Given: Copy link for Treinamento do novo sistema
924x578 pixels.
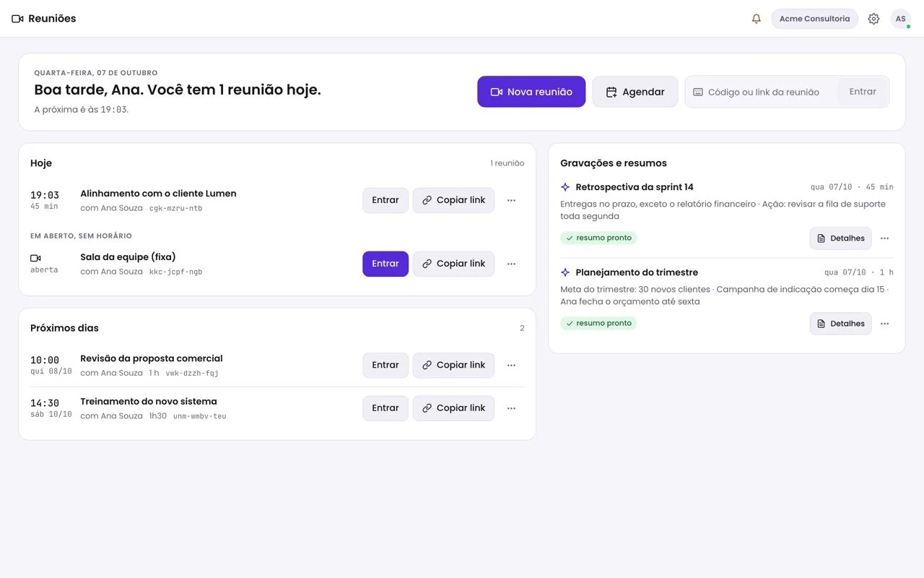Looking at the screenshot, I should pyautogui.click(x=453, y=408).
